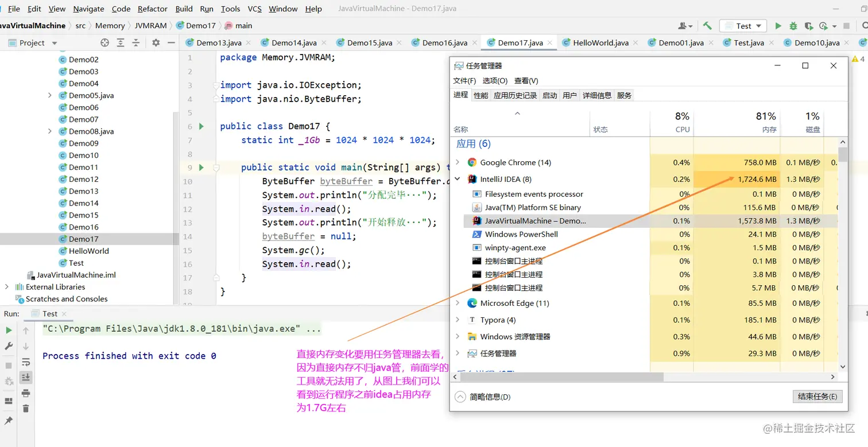
Task: Click the Debug bug icon in toolbar
Action: point(793,26)
